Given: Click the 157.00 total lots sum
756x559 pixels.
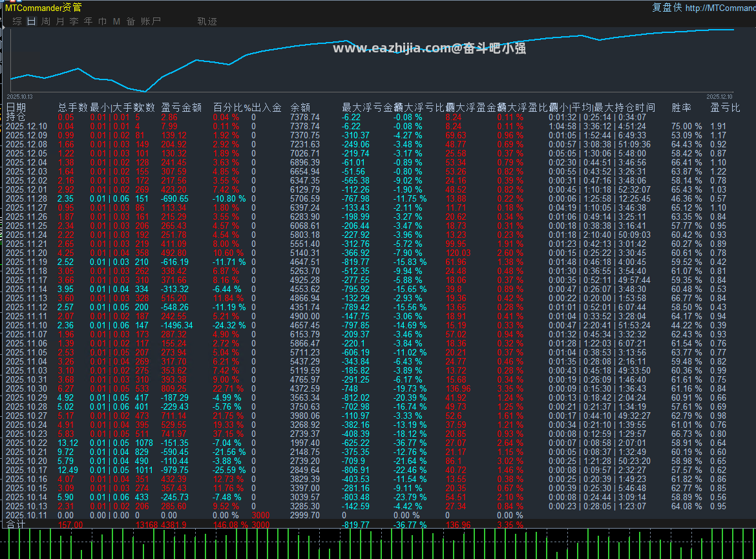Looking at the screenshot, I should click(70, 525).
